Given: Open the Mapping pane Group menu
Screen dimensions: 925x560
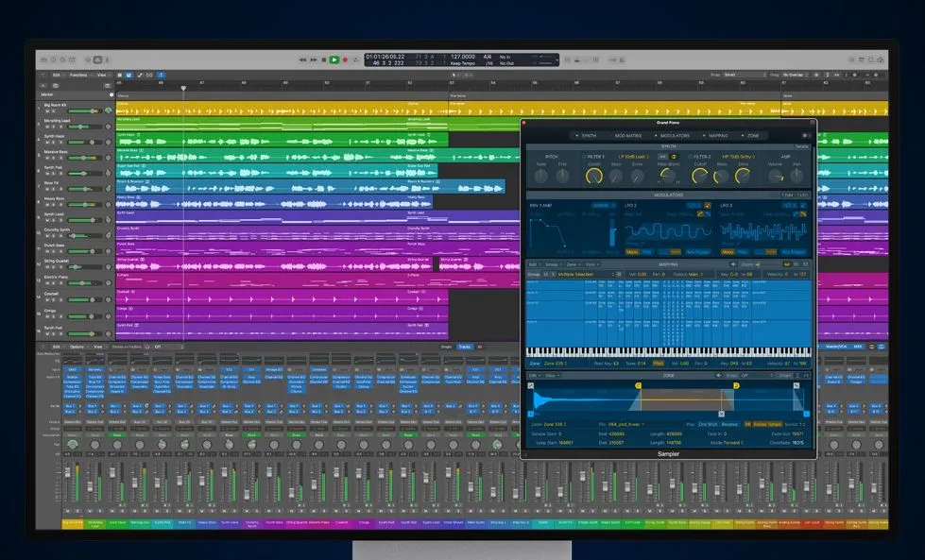Looking at the screenshot, I should [x=554, y=264].
